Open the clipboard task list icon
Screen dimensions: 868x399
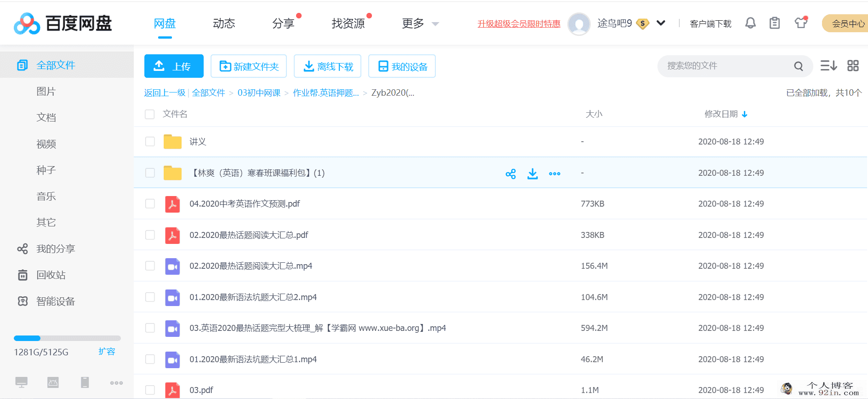(775, 23)
